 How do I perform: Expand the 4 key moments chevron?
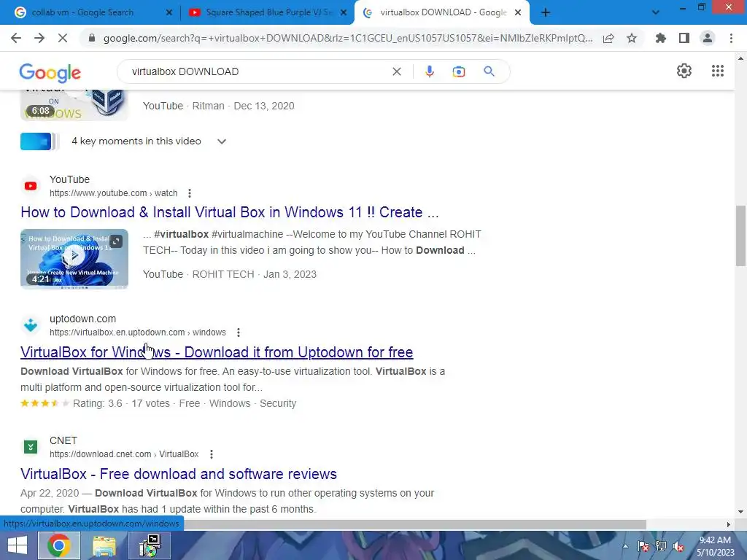coord(222,141)
